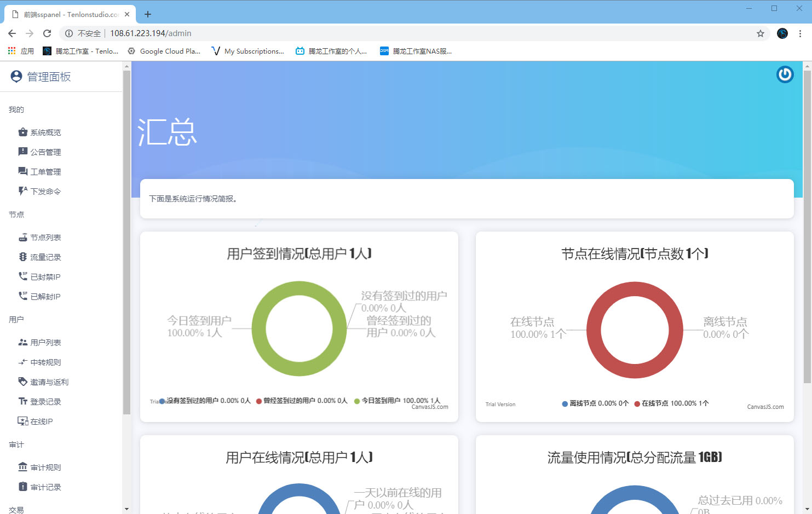Toggle 曾经签到过的用户 legend entry

302,401
